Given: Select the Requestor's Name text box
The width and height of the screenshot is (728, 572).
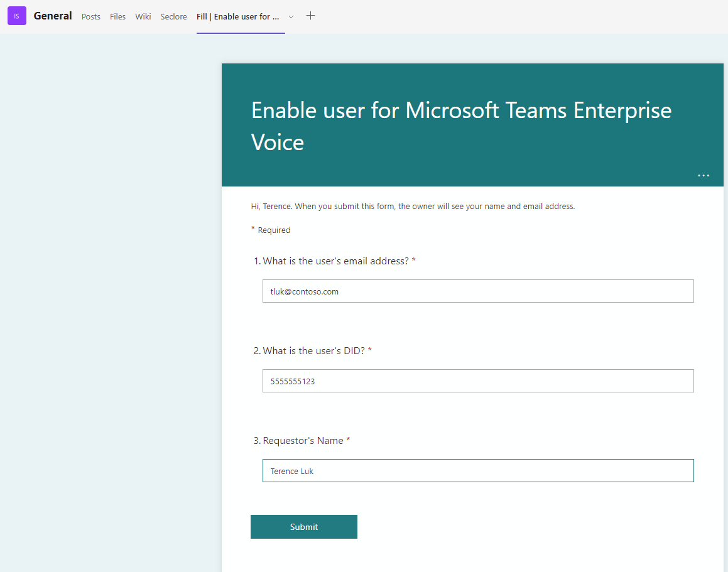Looking at the screenshot, I should [477, 471].
